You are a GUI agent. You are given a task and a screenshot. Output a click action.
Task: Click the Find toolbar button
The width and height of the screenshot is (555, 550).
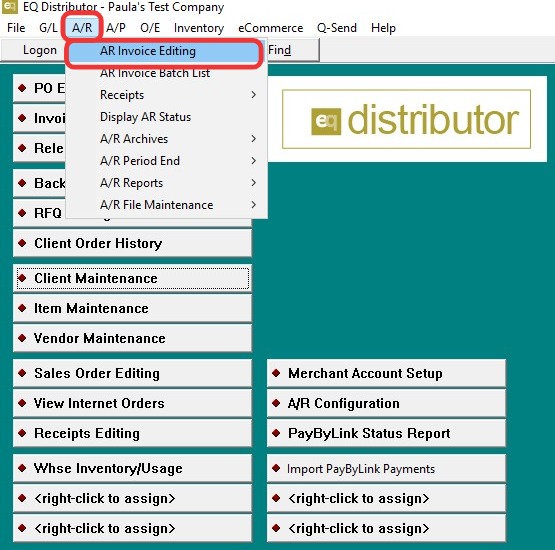tap(292, 50)
